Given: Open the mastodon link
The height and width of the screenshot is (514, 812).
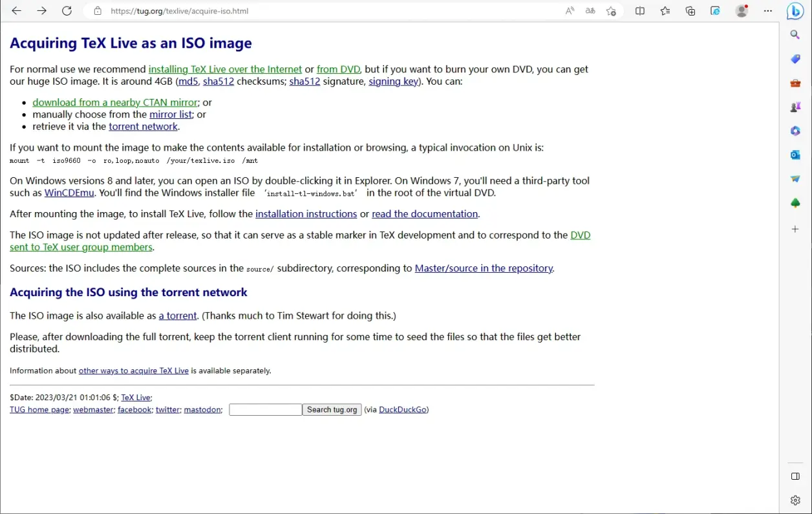Looking at the screenshot, I should coord(202,410).
